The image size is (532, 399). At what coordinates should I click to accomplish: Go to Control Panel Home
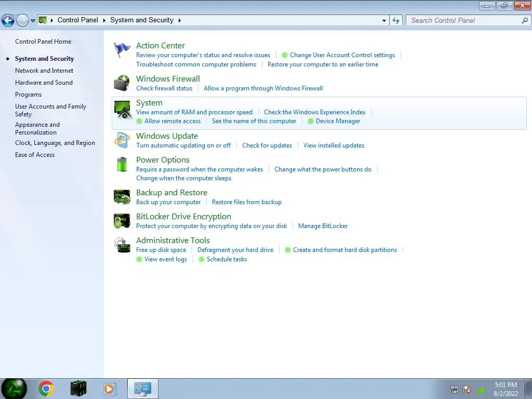coord(43,42)
